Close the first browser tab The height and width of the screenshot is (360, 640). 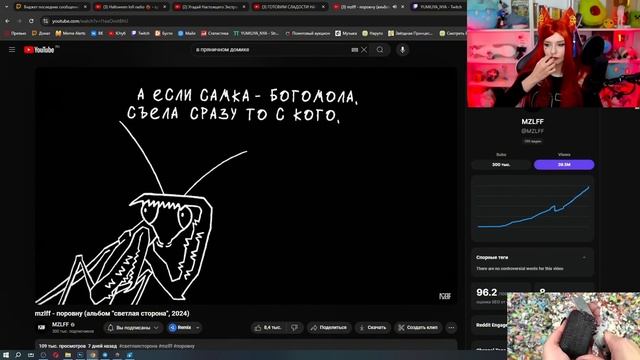click(x=85, y=7)
